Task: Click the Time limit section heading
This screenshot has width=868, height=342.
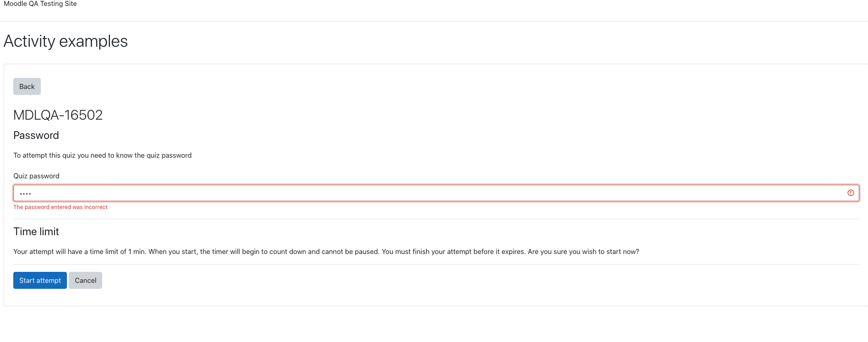Action: coord(36,232)
